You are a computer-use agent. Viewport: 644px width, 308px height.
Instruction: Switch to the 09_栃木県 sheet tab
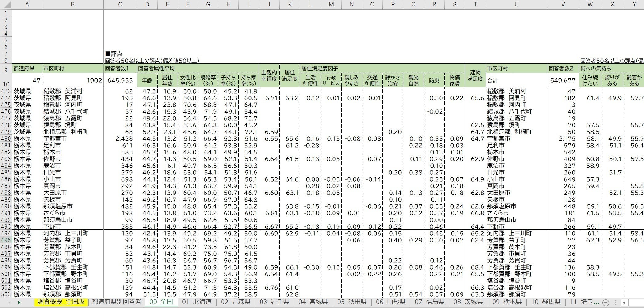click(507, 302)
